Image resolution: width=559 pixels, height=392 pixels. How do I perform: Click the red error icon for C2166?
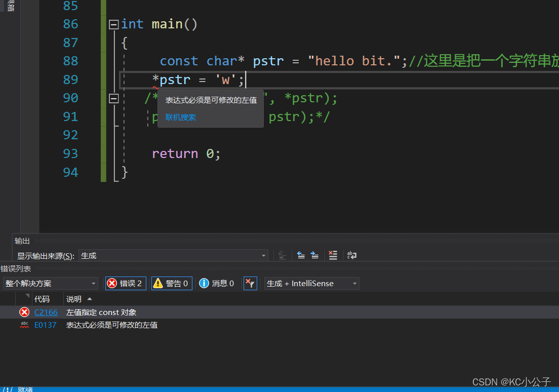[24, 312]
